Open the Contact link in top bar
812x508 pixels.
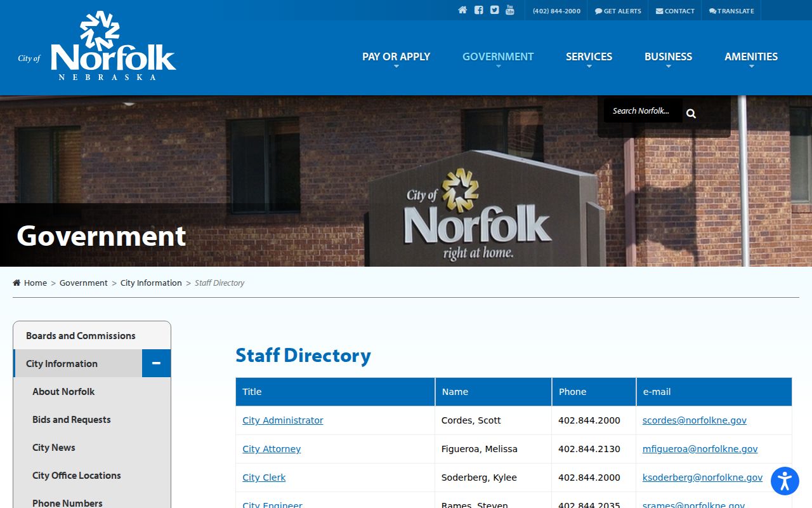click(x=675, y=11)
